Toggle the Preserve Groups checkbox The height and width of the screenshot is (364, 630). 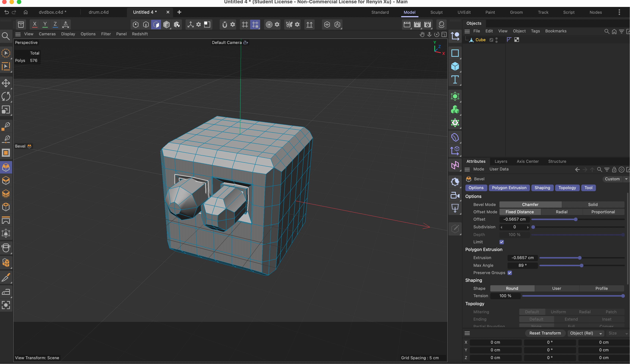[510, 273]
